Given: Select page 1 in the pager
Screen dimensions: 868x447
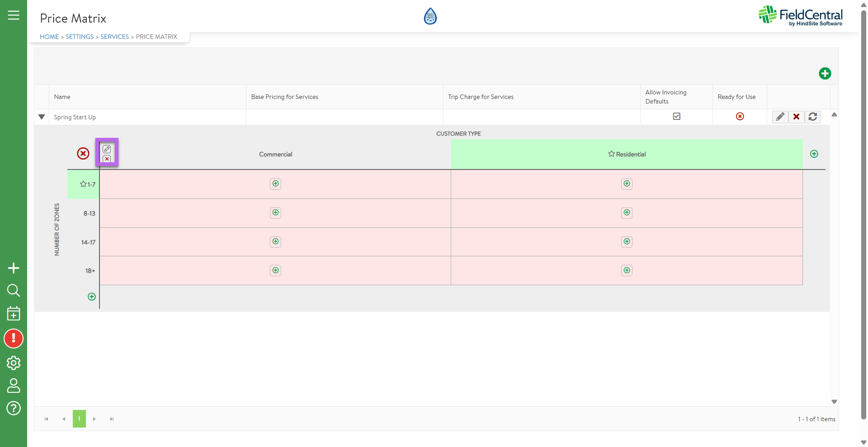Looking at the screenshot, I should pos(79,419).
